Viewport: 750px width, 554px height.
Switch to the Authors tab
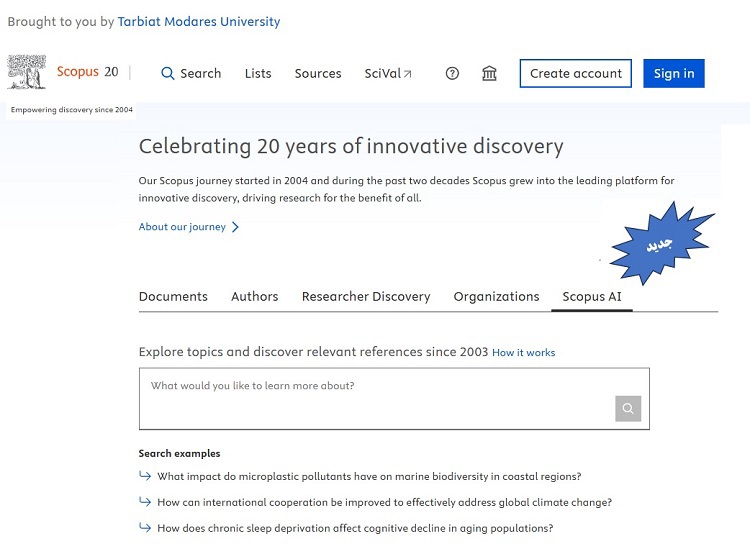tap(254, 296)
